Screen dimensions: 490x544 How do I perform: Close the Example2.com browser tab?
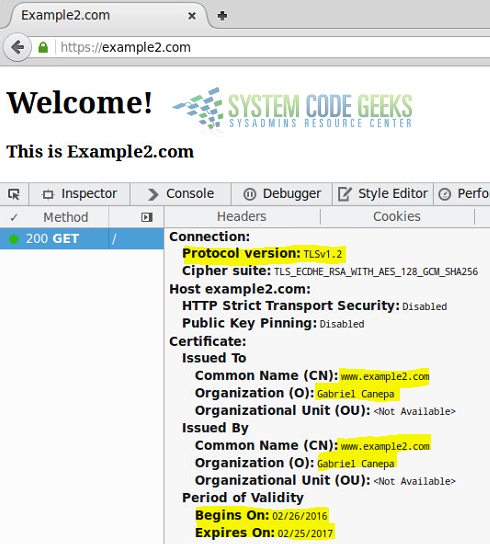tap(192, 16)
